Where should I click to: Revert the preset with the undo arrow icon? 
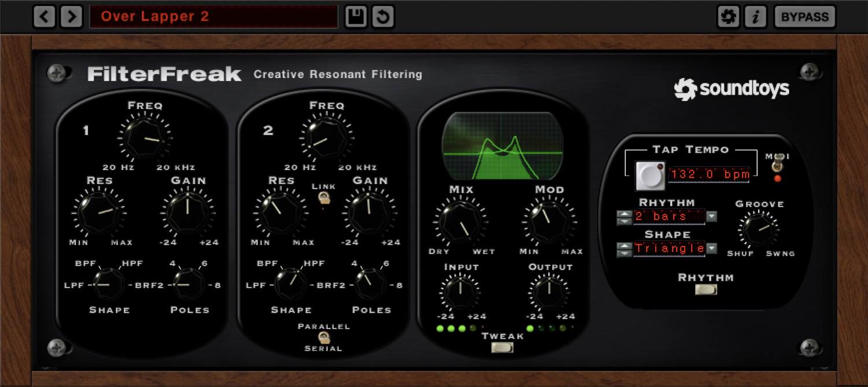(x=382, y=17)
